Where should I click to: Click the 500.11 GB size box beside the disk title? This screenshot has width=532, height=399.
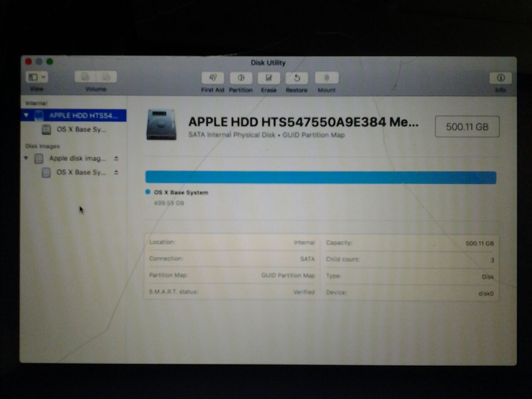pyautogui.click(x=467, y=127)
